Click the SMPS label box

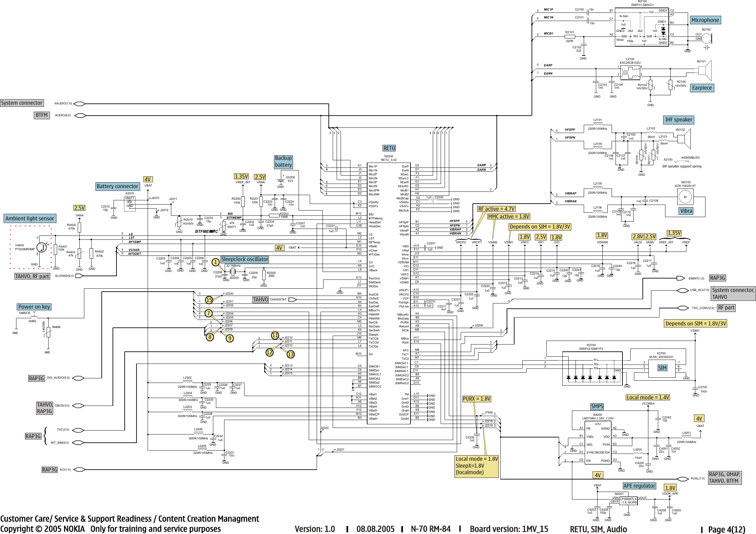(x=597, y=407)
